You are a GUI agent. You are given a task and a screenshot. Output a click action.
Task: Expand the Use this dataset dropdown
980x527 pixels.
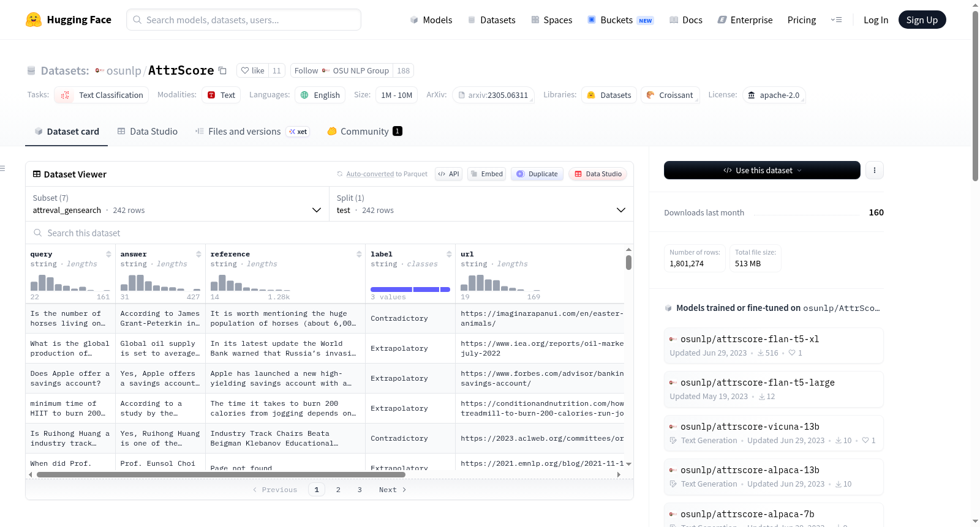click(x=762, y=170)
